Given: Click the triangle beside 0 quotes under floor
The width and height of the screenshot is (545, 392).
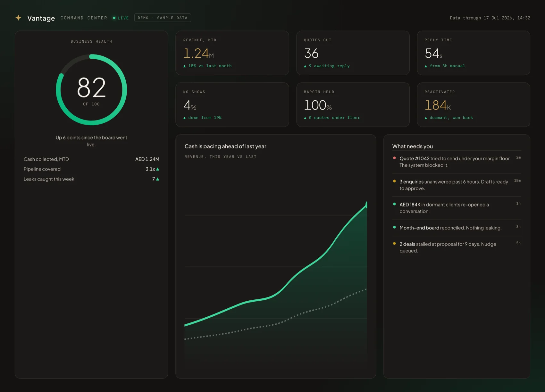Looking at the screenshot, I should click(305, 118).
